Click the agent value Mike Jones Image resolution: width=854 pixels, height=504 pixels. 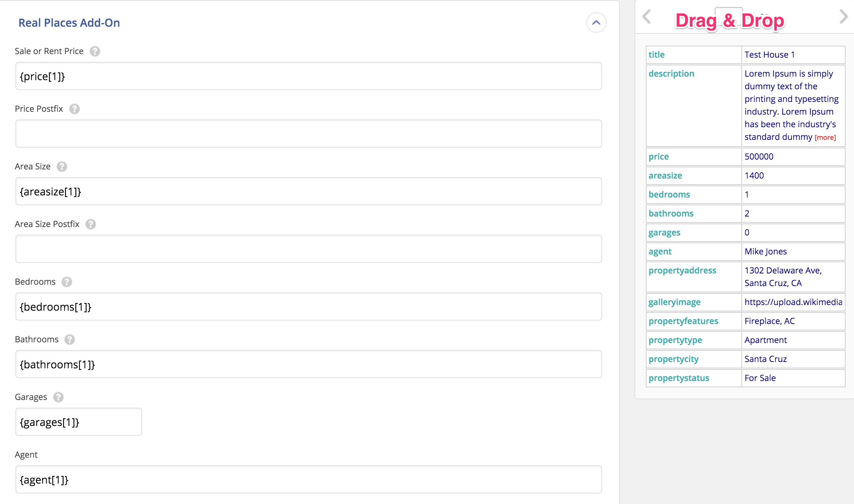click(765, 252)
